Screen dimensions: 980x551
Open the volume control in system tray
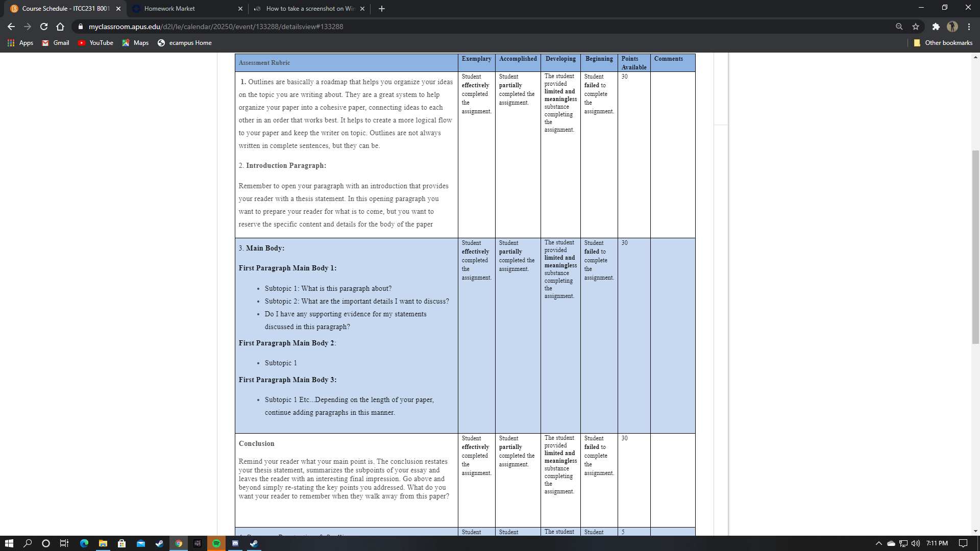pos(916,543)
